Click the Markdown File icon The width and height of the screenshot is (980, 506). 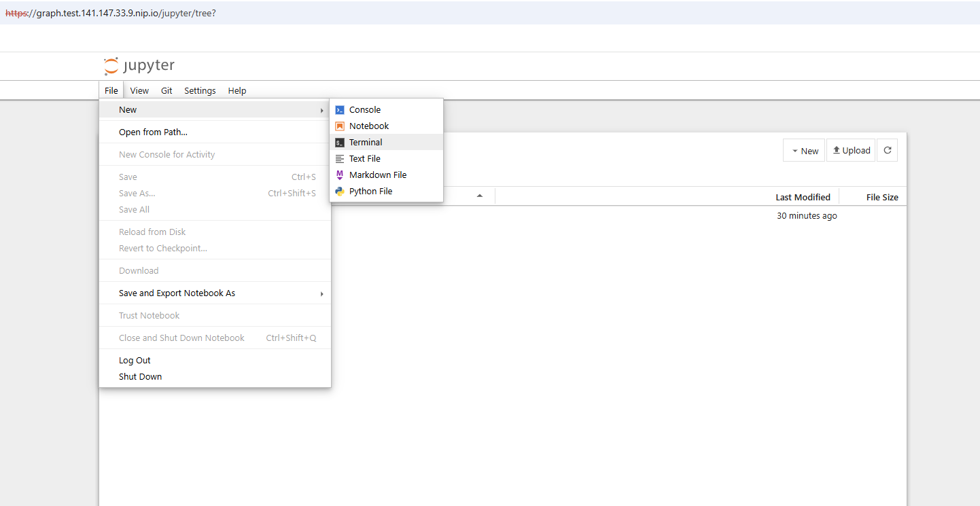[x=339, y=175]
